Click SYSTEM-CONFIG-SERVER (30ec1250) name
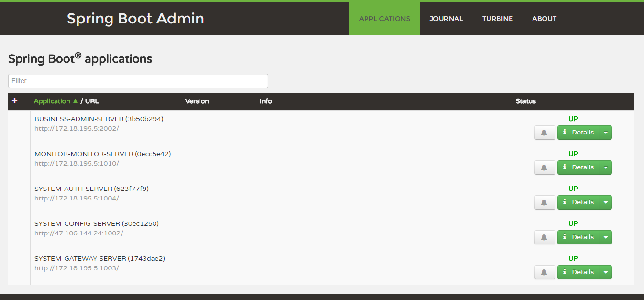 tap(97, 223)
